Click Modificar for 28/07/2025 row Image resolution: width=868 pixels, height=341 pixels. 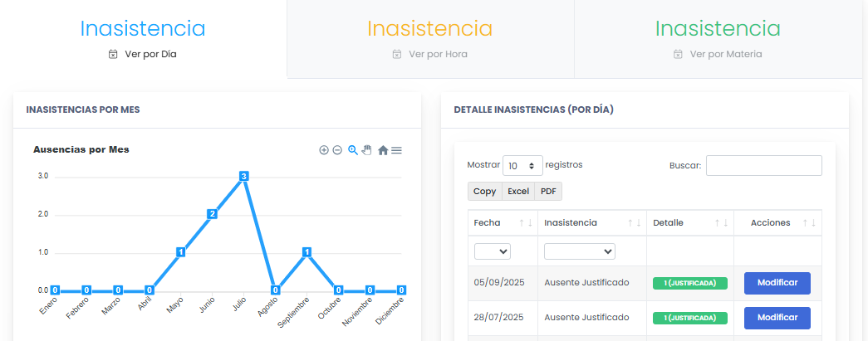coord(777,318)
